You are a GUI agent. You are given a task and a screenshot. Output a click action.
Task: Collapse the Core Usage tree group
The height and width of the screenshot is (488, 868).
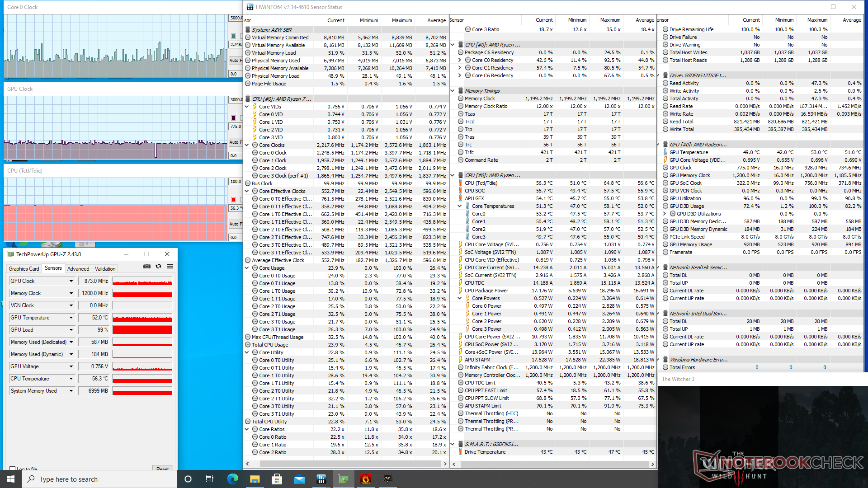[x=247, y=268]
